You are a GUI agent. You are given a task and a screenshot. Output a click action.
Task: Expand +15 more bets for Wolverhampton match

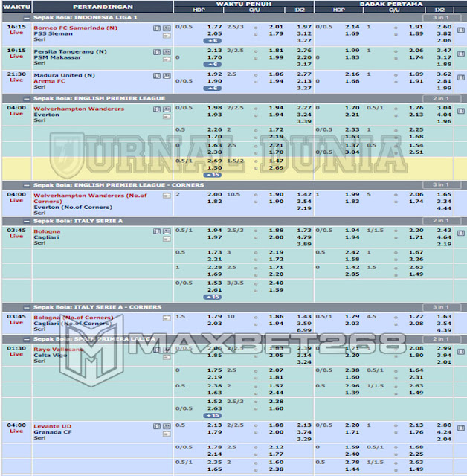(x=213, y=175)
